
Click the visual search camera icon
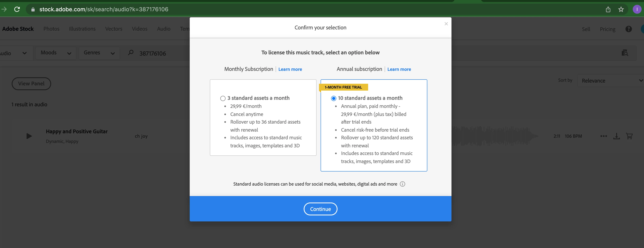click(x=625, y=53)
